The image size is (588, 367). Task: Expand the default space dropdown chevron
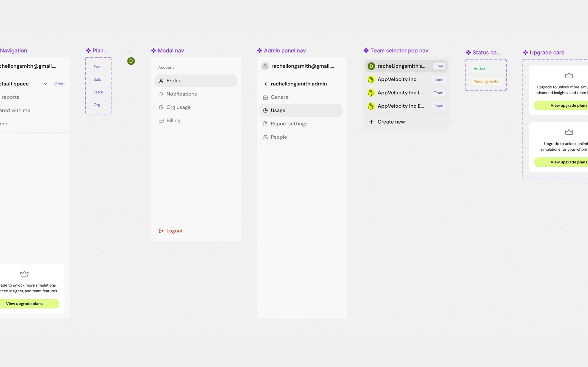click(x=45, y=84)
